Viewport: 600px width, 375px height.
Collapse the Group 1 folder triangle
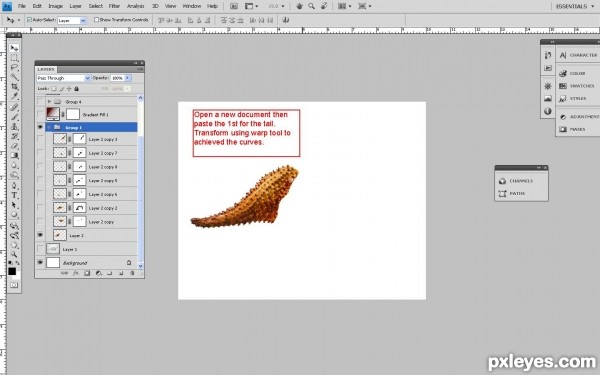click(x=49, y=127)
